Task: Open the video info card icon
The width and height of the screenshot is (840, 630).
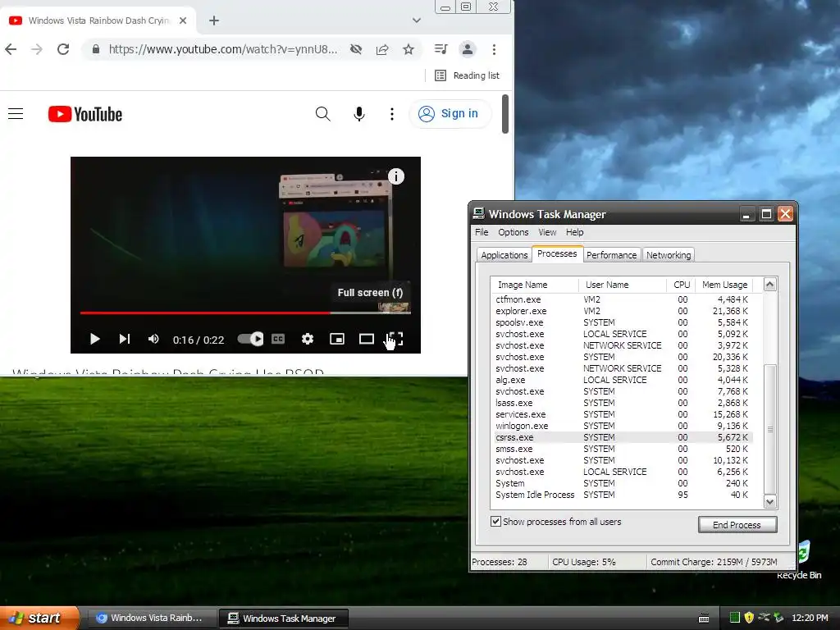Action: pyautogui.click(x=396, y=176)
